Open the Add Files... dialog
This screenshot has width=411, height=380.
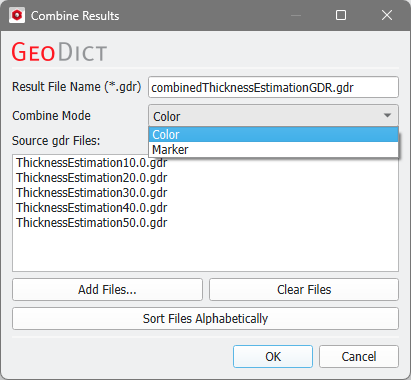tap(107, 290)
